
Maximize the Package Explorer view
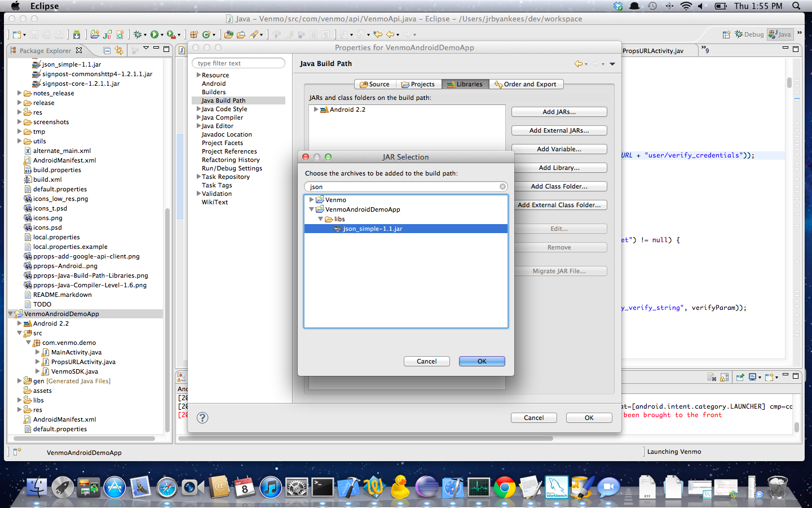[x=166, y=49]
